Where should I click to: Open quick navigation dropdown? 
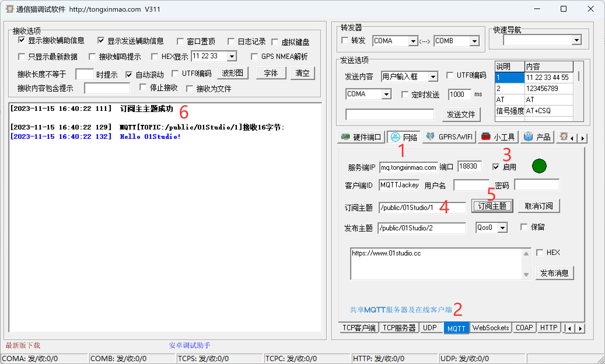click(576, 40)
